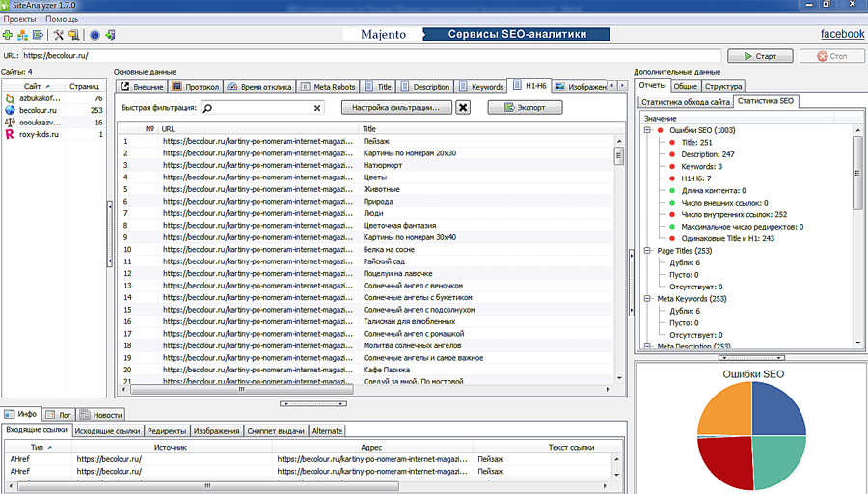Screen dimensions: 868x494
Task: Collapse the Ошибки SEO tree node
Action: click(648, 130)
